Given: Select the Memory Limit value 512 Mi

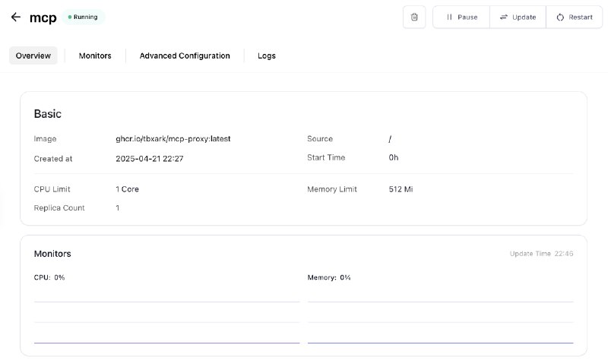Looking at the screenshot, I should tap(401, 189).
